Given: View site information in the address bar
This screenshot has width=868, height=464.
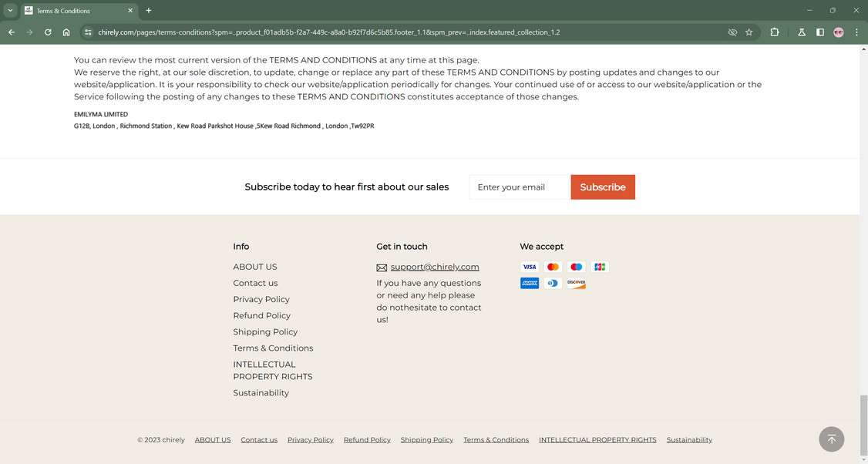Looking at the screenshot, I should tap(88, 32).
